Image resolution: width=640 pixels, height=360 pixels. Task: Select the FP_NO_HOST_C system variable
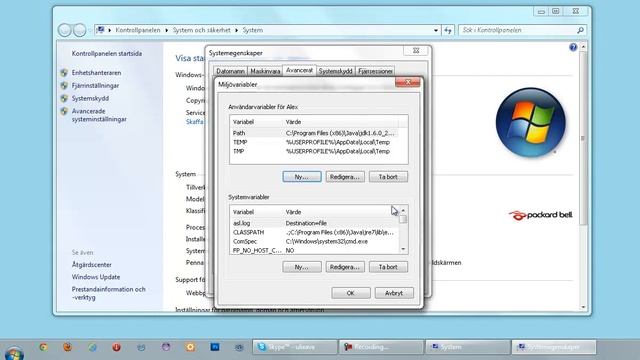tap(314, 250)
